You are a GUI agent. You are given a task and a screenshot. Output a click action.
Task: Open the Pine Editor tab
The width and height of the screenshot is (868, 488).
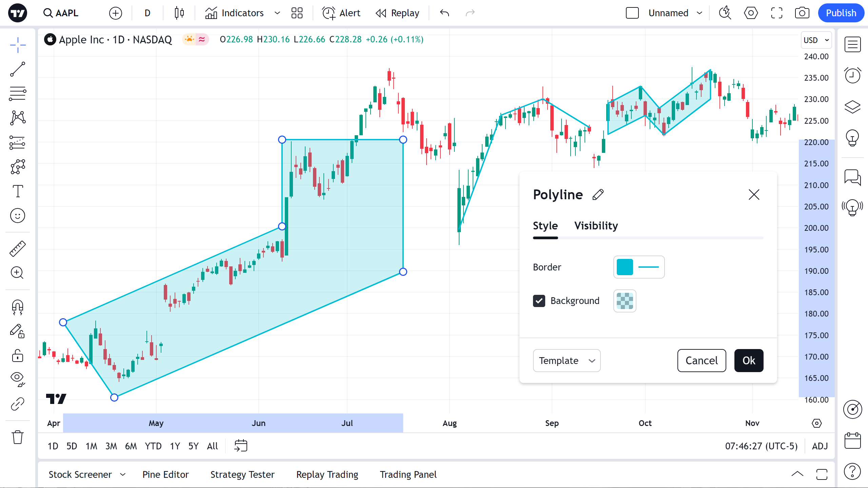tap(165, 474)
